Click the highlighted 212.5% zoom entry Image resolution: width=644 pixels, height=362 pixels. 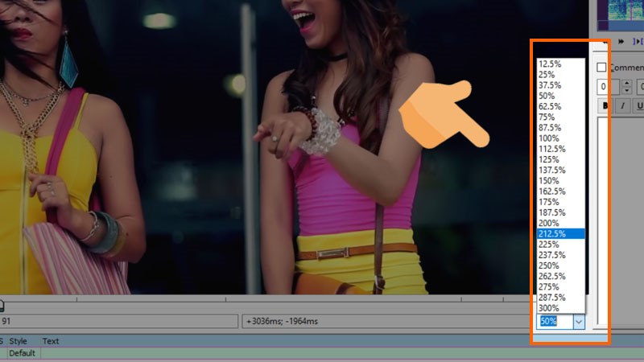[560, 234]
